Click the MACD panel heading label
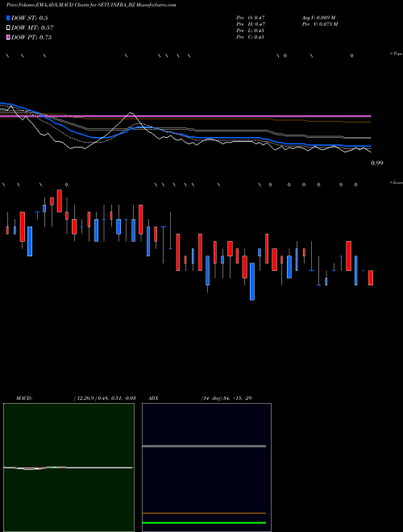The image size is (403, 532). tap(24, 398)
